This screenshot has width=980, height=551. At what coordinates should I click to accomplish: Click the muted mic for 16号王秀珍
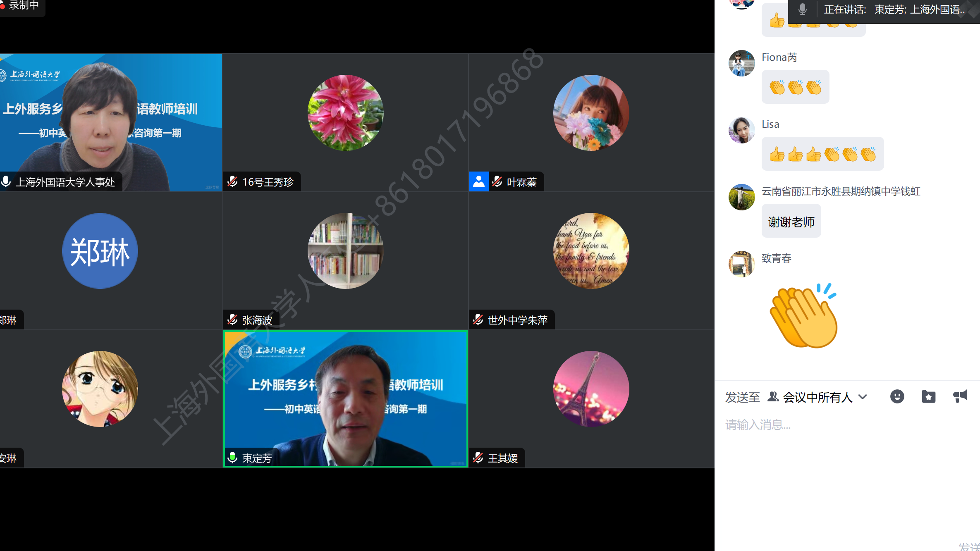(232, 182)
